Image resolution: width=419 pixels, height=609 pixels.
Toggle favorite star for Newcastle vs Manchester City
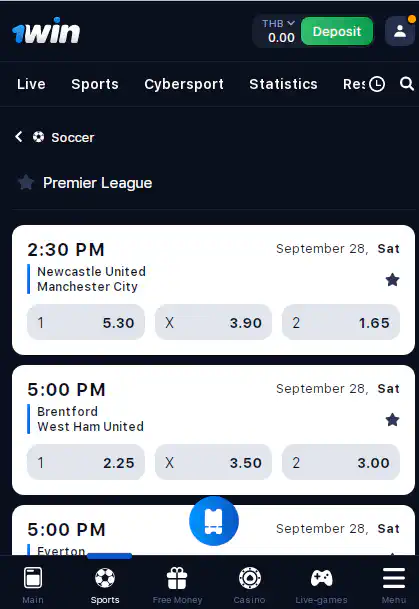tap(392, 280)
